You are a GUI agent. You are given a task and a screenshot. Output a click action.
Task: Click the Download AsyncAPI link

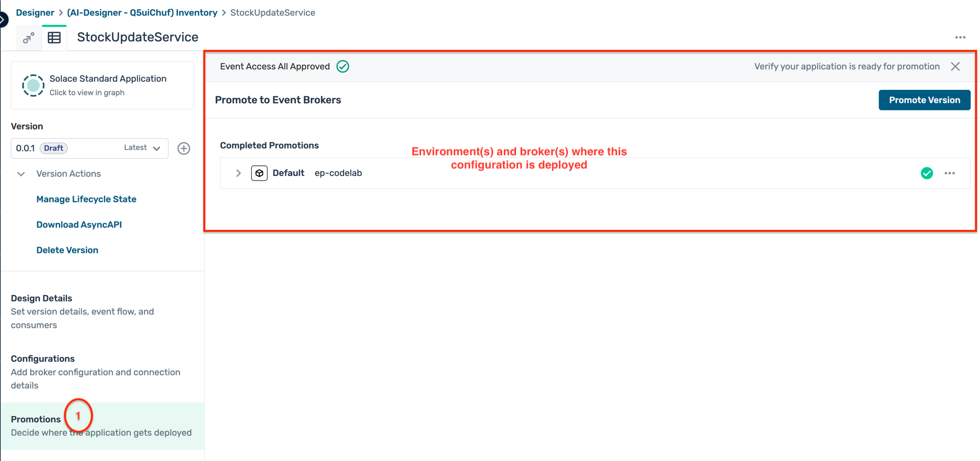pos(79,225)
